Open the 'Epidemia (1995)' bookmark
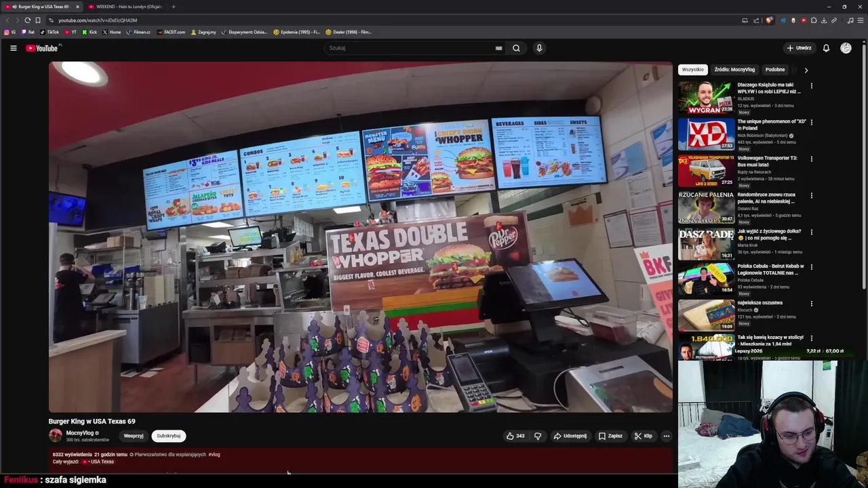868x488 pixels. [x=297, y=32]
